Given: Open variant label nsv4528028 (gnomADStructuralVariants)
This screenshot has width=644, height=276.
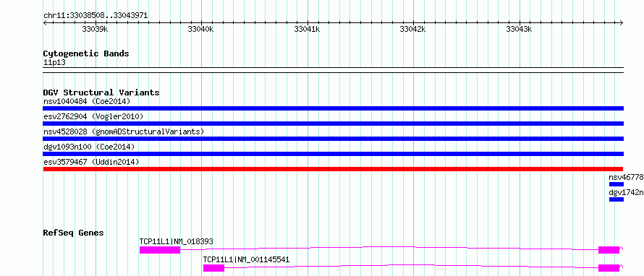Looking at the screenshot, I should (124, 131).
